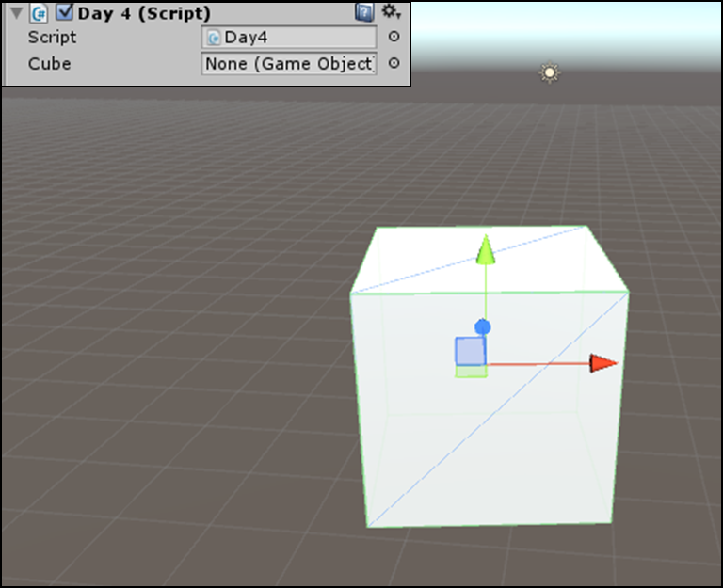Click the Script property label

pos(52,38)
